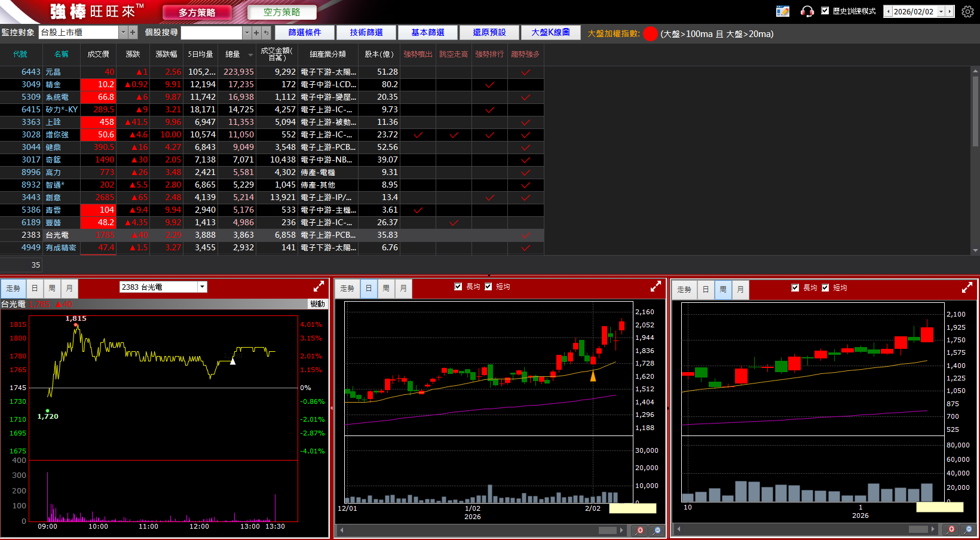The width and height of the screenshot is (980, 540).
Task: Open the settings gear icon
Action: (x=967, y=11)
